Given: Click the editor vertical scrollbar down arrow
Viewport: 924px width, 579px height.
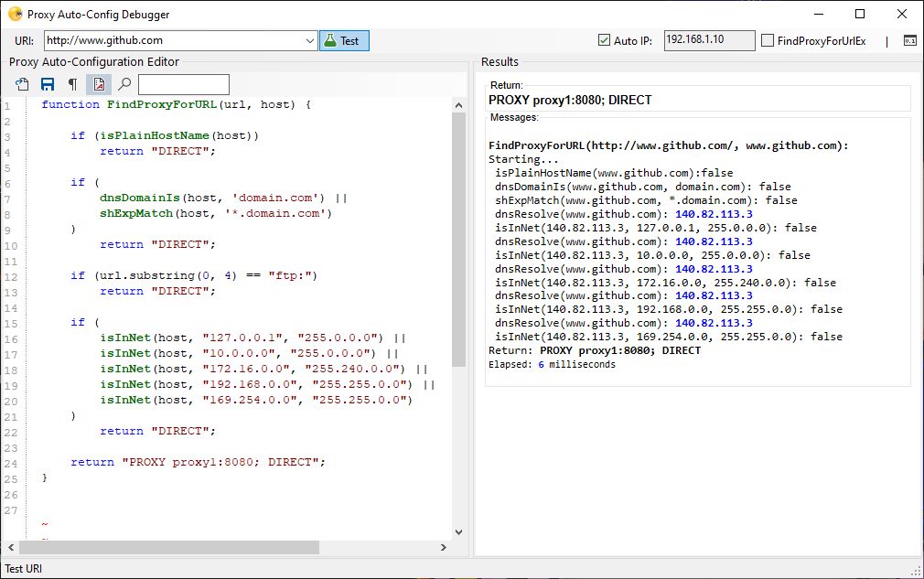Looking at the screenshot, I should pos(459,531).
